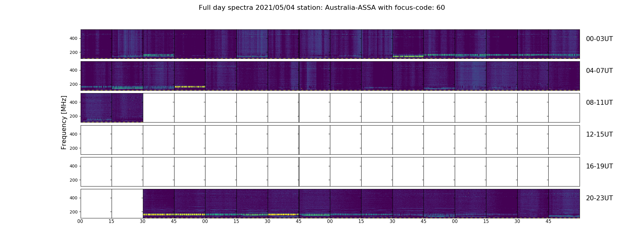This screenshot has width=644, height=245.
Task: Click the first spectrogram panel of the 08-11UT row
Action: pos(96,108)
